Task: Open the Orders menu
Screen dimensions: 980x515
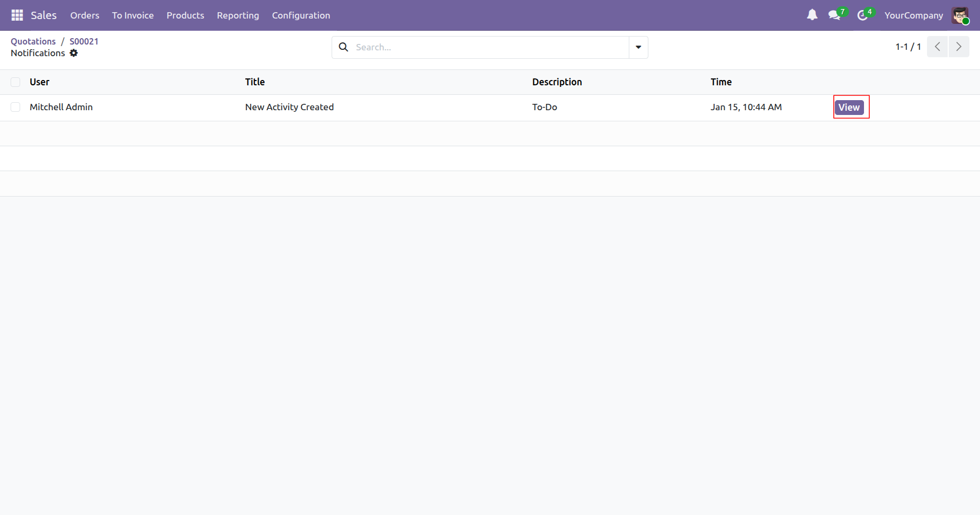Action: point(85,15)
